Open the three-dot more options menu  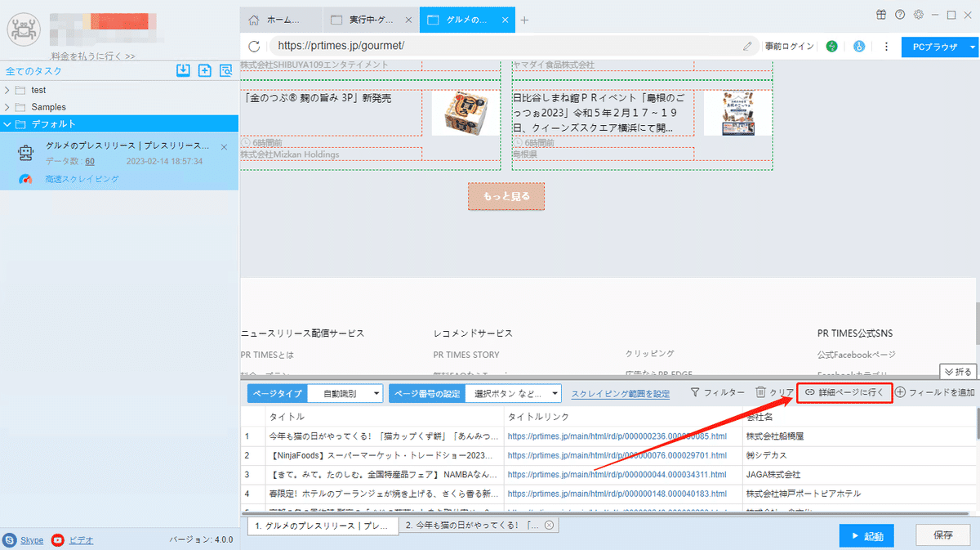tap(885, 47)
